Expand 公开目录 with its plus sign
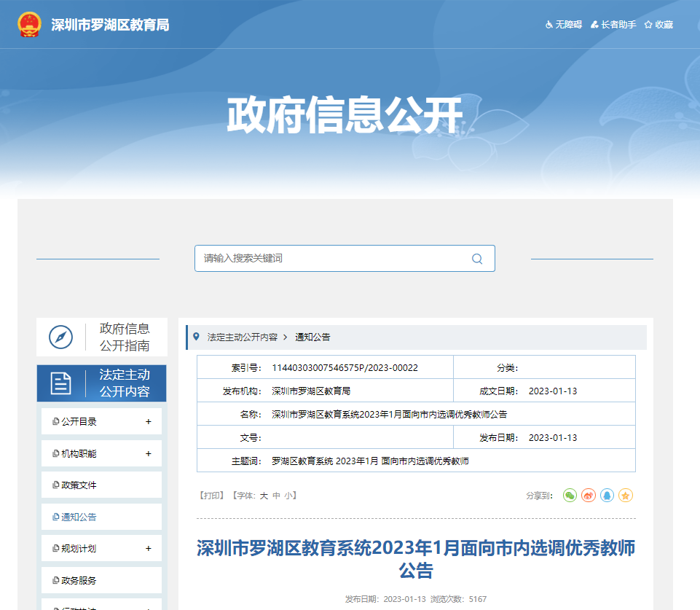This screenshot has height=610, width=700. (148, 421)
